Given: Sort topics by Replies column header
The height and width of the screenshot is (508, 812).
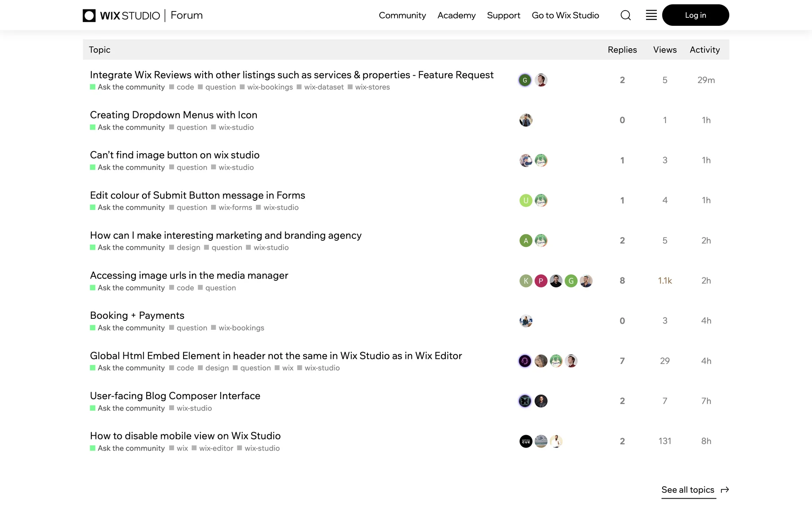Looking at the screenshot, I should coord(622,50).
